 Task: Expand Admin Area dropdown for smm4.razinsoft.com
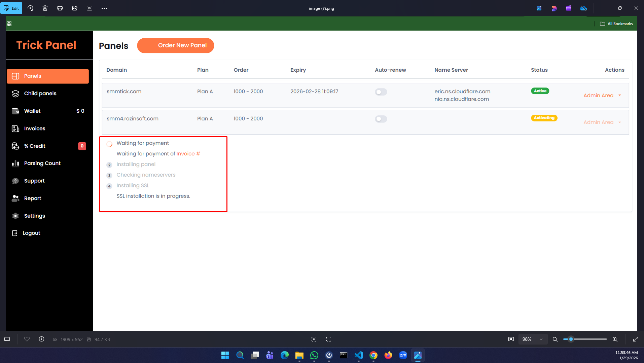[619, 122]
